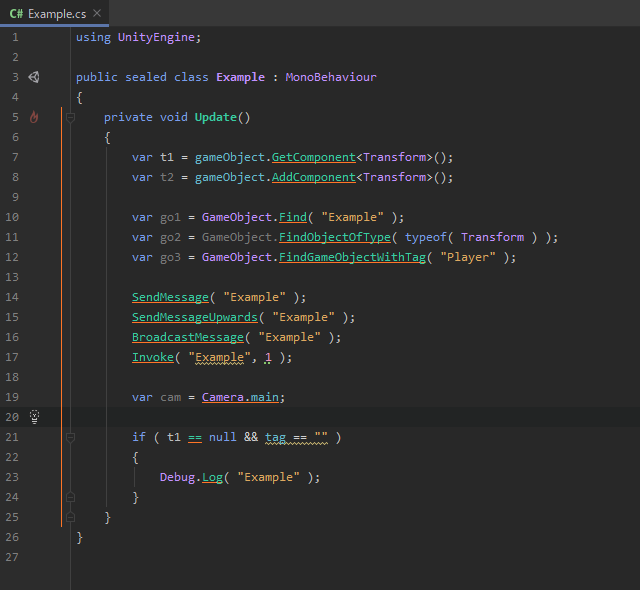640x590 pixels.
Task: Click the AddComponent method call
Action: click(x=313, y=177)
